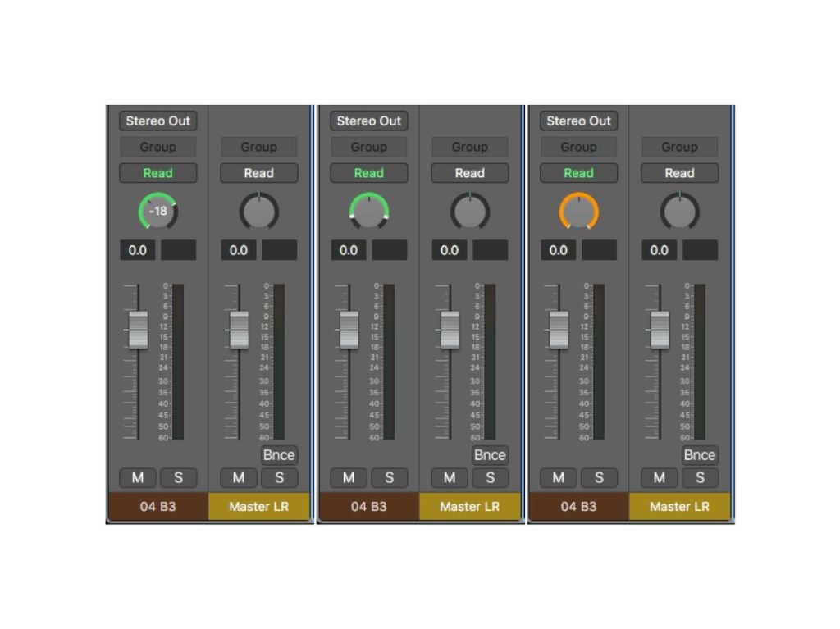Reset Master LR peak level display, left mixer
Image resolution: width=840 pixels, height=629 pixels.
click(280, 250)
